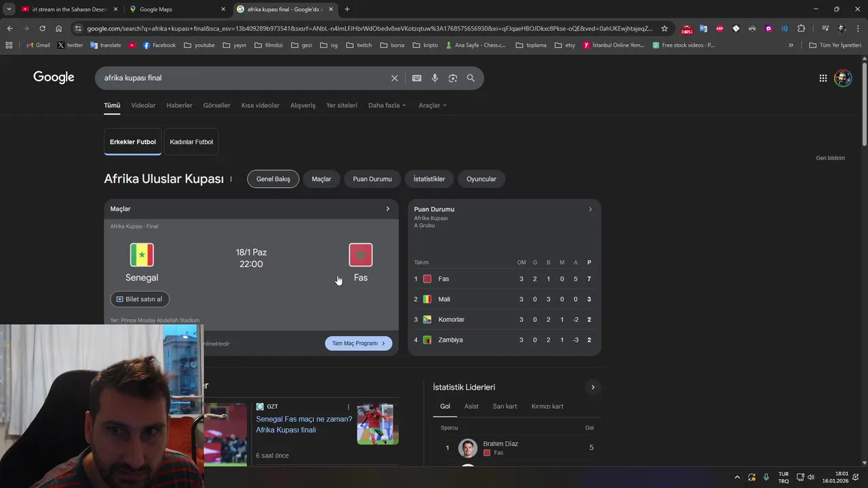868x488 pixels.
Task: Reload the current page
Action: tap(42, 28)
